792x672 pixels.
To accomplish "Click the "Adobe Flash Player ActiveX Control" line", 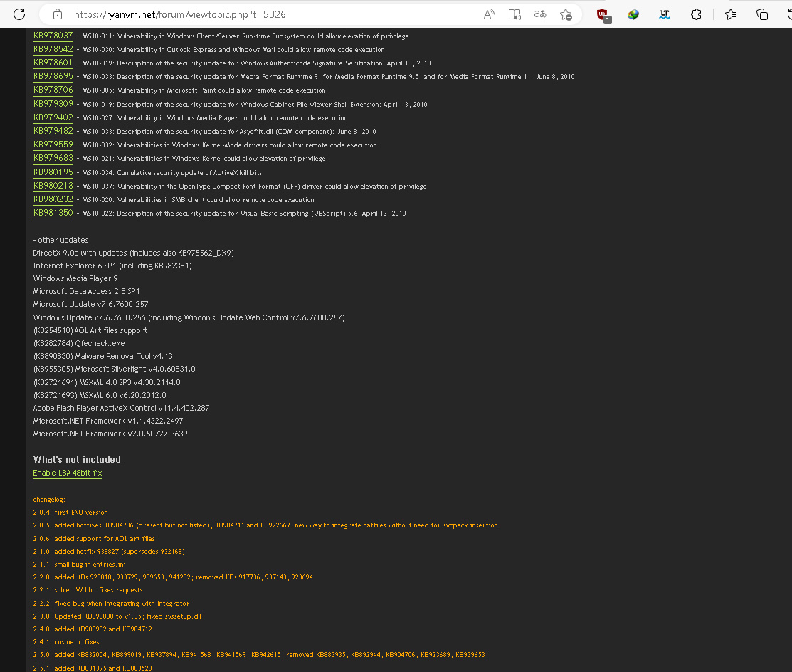I will (121, 408).
